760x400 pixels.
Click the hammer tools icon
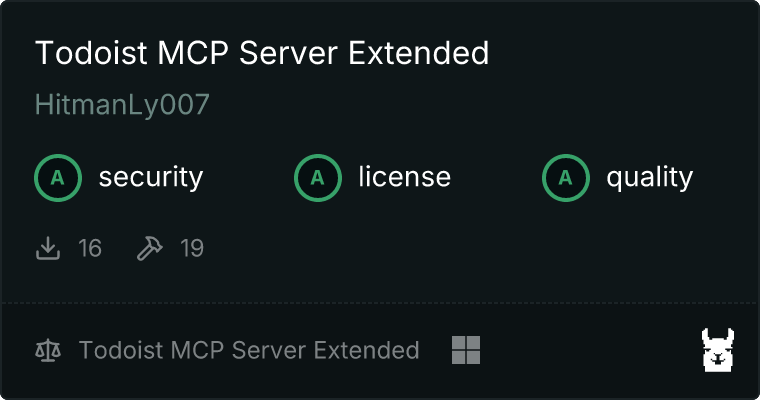coord(150,248)
